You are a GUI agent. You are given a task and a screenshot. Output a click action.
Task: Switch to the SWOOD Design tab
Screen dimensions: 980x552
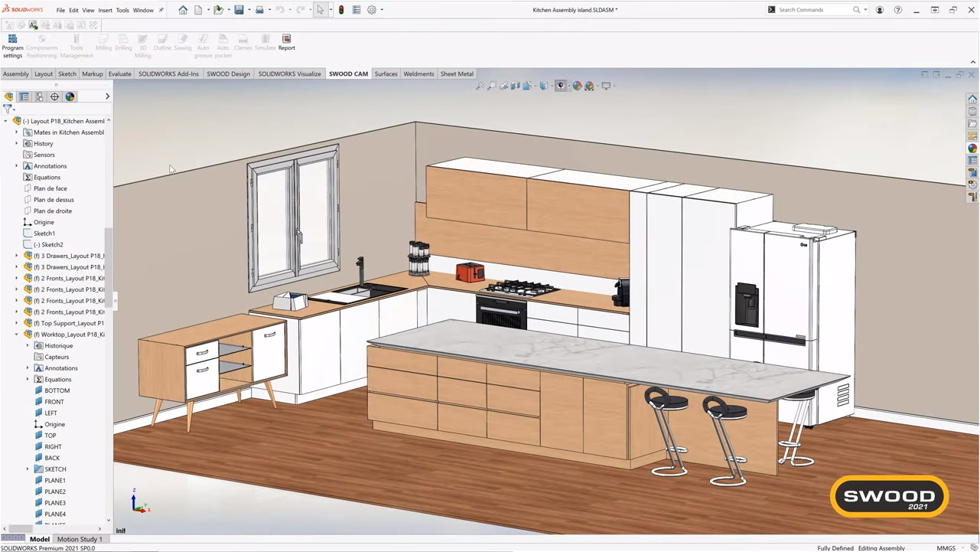coord(228,74)
